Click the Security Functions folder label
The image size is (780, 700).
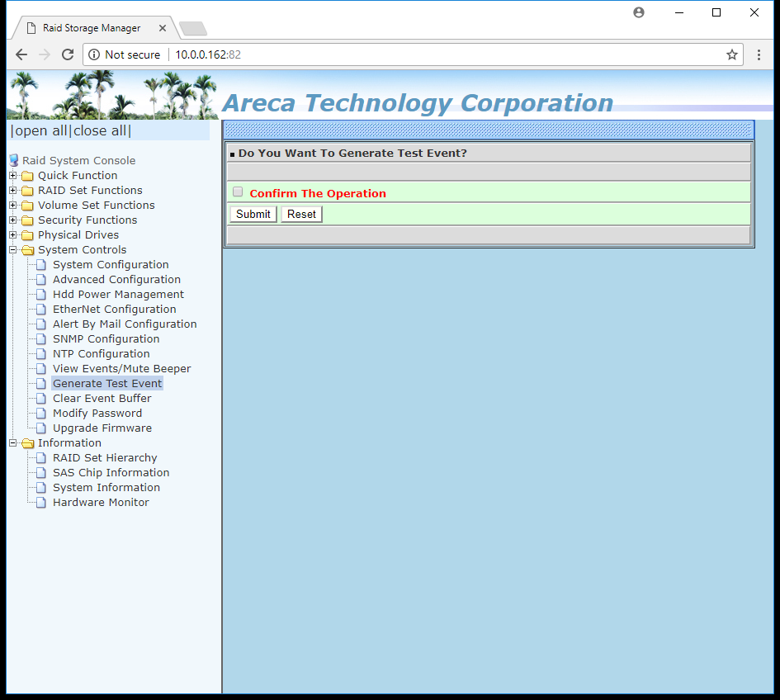coord(87,220)
